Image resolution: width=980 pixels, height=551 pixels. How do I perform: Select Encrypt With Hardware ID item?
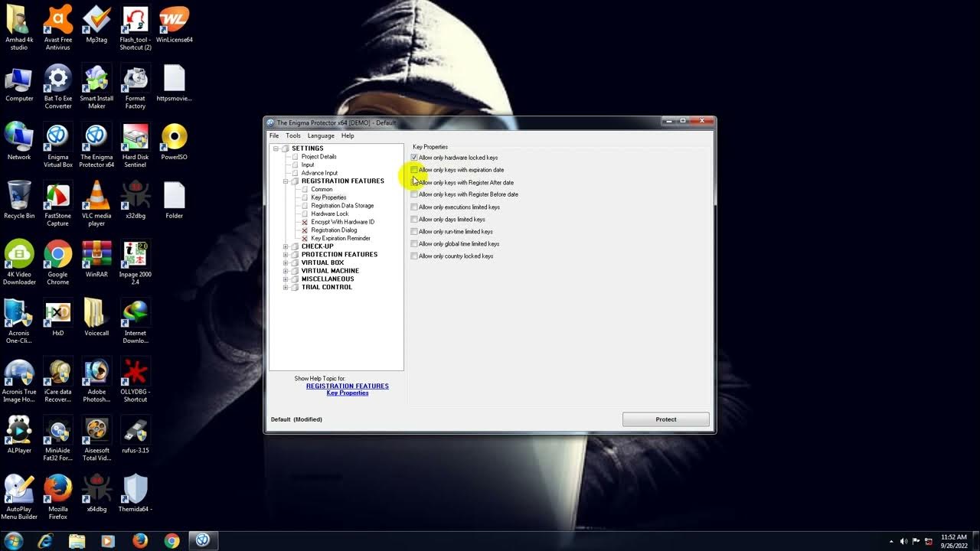tap(342, 222)
